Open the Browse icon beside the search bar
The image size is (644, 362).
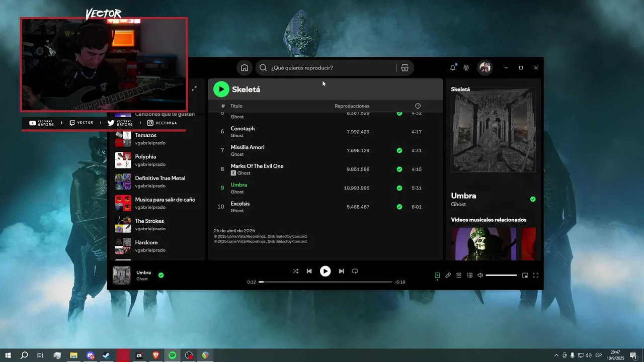405,68
